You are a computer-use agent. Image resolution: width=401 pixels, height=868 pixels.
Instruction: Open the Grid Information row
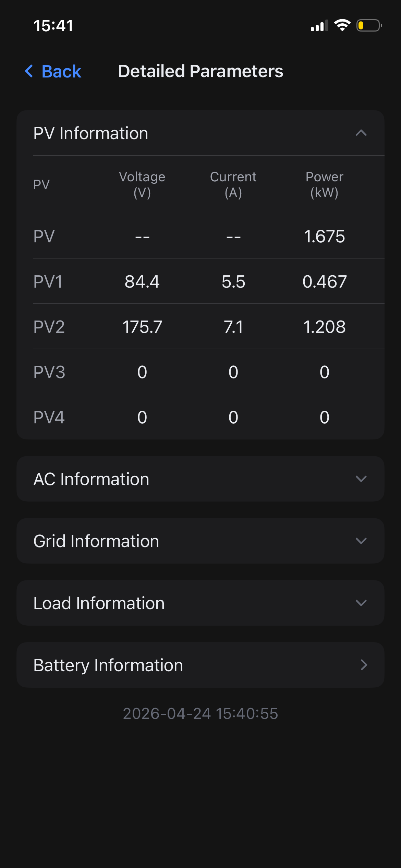pos(200,541)
